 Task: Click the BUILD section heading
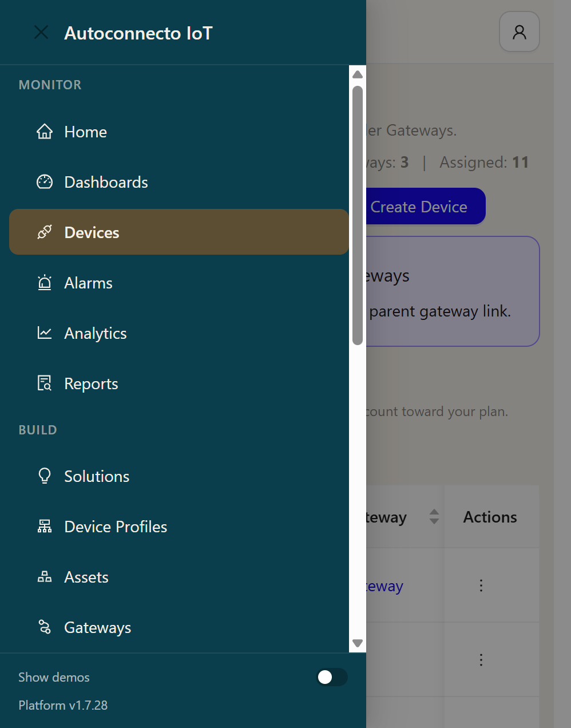click(x=38, y=430)
